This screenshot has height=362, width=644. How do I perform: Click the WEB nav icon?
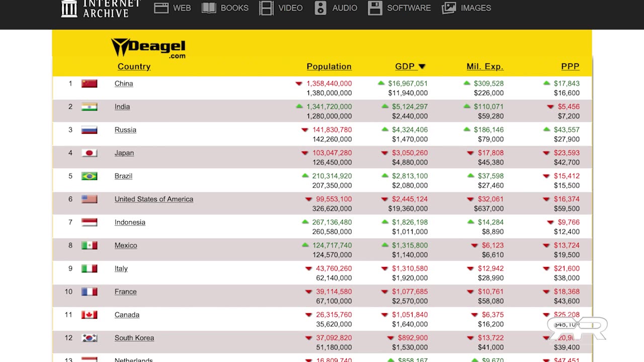tap(161, 8)
